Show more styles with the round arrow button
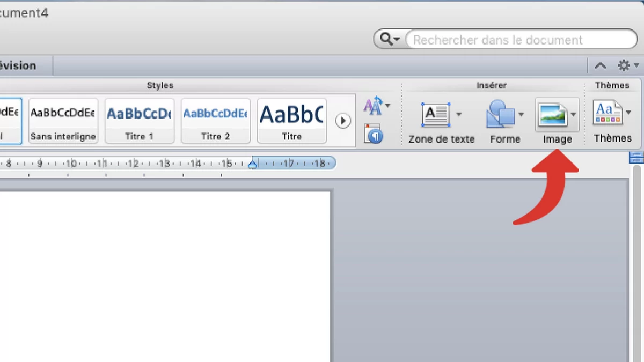644x362 pixels. [343, 121]
